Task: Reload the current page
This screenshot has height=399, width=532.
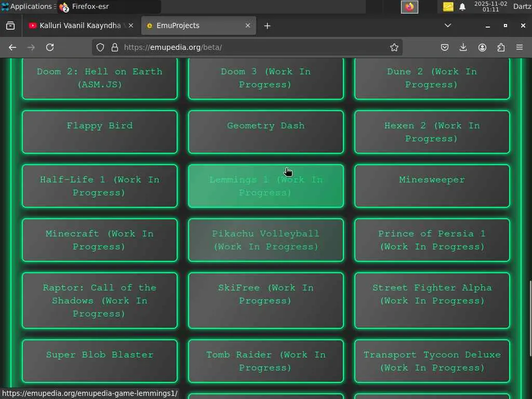Action: click(50, 47)
